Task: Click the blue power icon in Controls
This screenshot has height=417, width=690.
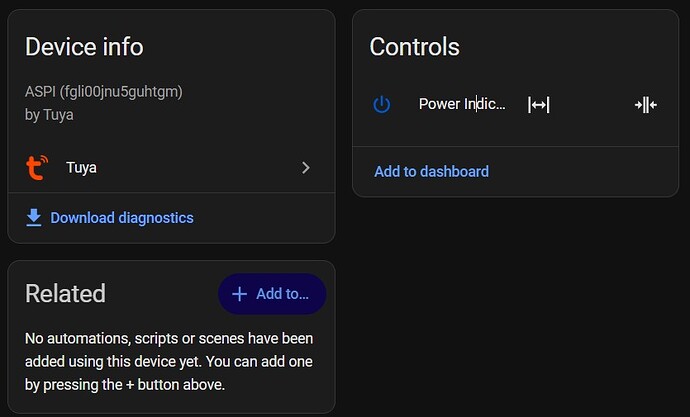Action: click(382, 105)
